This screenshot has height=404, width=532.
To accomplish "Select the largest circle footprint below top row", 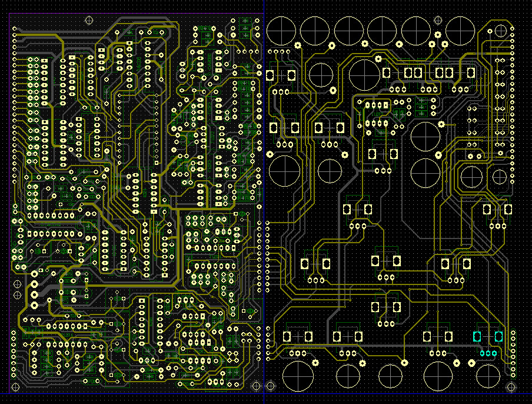I will [365, 74].
